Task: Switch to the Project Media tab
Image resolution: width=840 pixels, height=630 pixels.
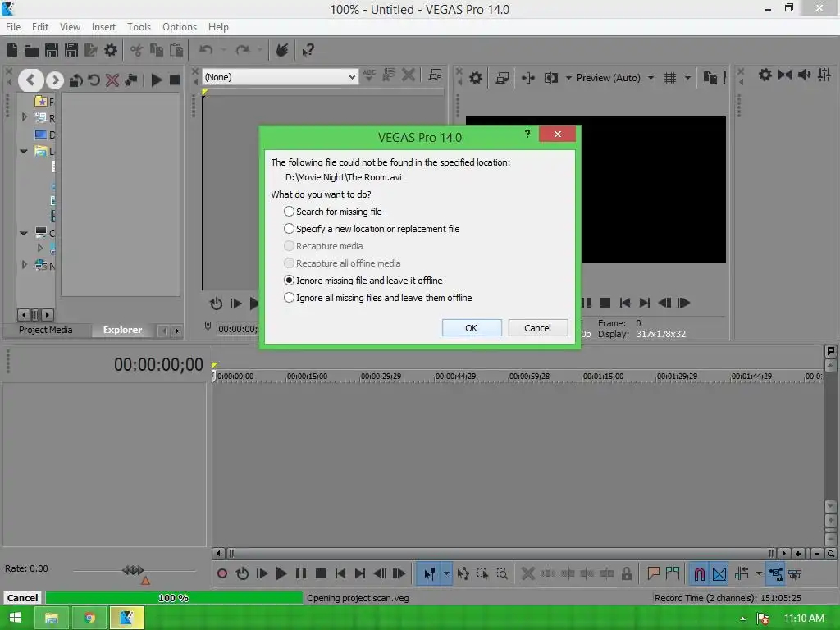Action: [x=46, y=330]
